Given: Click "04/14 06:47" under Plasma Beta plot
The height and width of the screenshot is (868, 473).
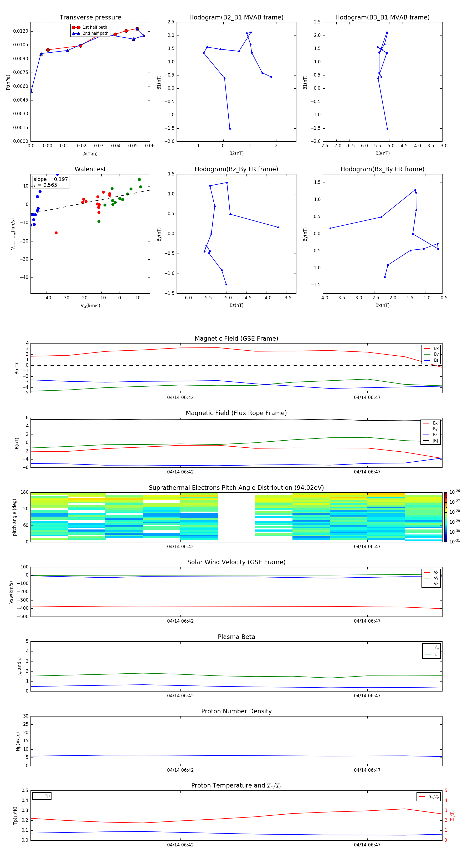Looking at the screenshot, I should coord(367,695).
